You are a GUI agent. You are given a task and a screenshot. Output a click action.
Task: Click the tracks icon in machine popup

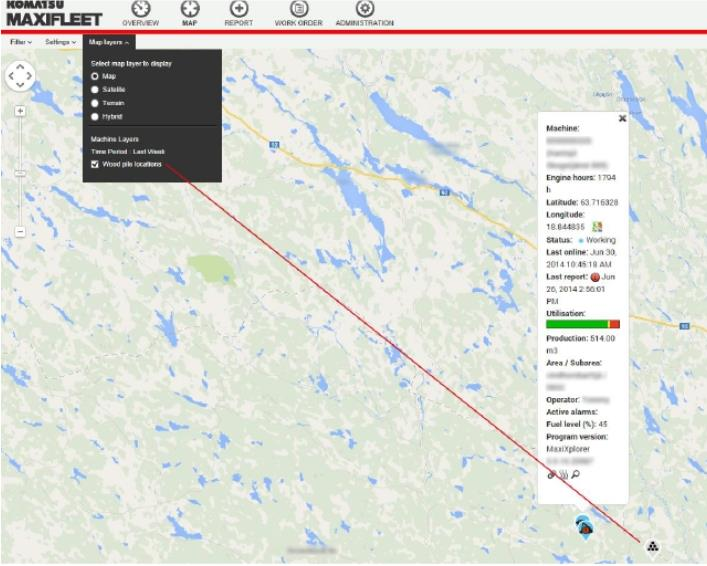564,474
